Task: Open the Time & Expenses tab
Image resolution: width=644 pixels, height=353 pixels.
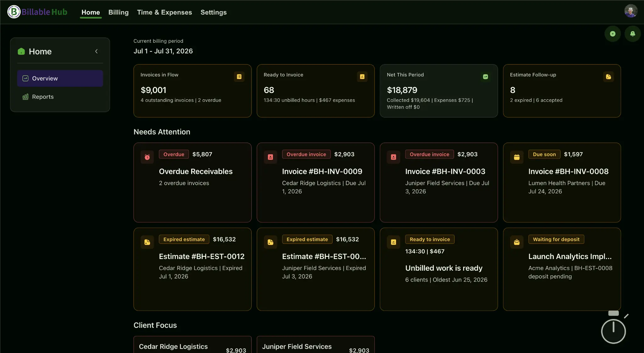Action: click(164, 12)
